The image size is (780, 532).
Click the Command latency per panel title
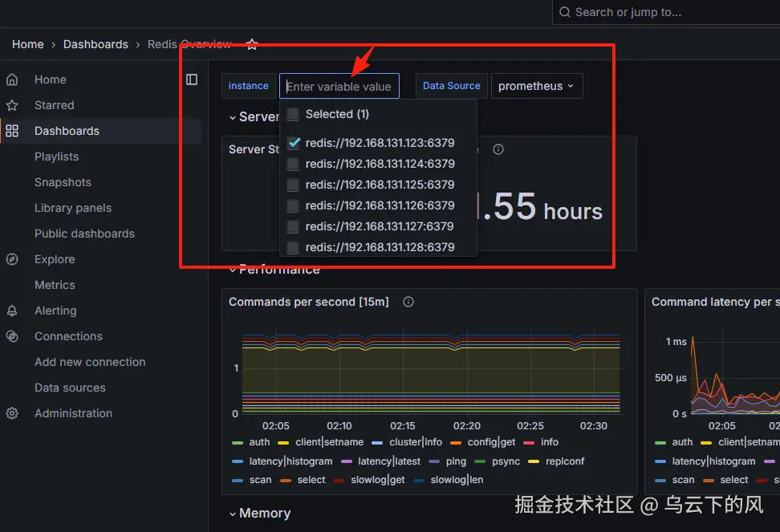pos(715,302)
